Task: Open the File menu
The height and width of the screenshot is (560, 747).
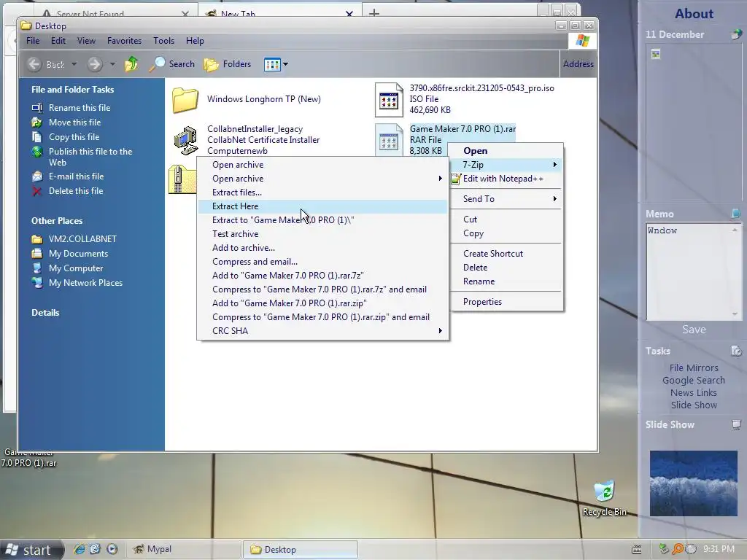Action: (x=33, y=41)
